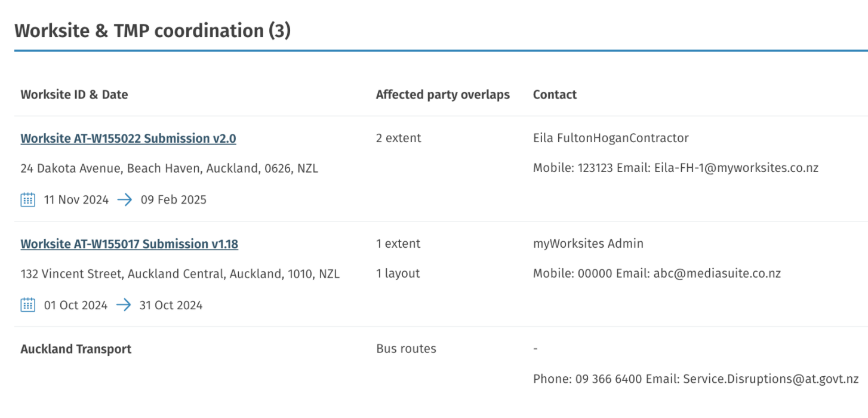Image resolution: width=868 pixels, height=418 pixels.
Task: Click Service.Disruptions@at.govt.nz email text
Action: click(x=771, y=379)
